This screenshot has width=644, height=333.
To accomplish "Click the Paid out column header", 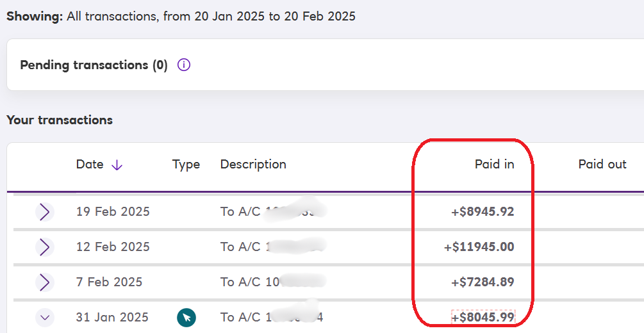I will (x=602, y=165).
